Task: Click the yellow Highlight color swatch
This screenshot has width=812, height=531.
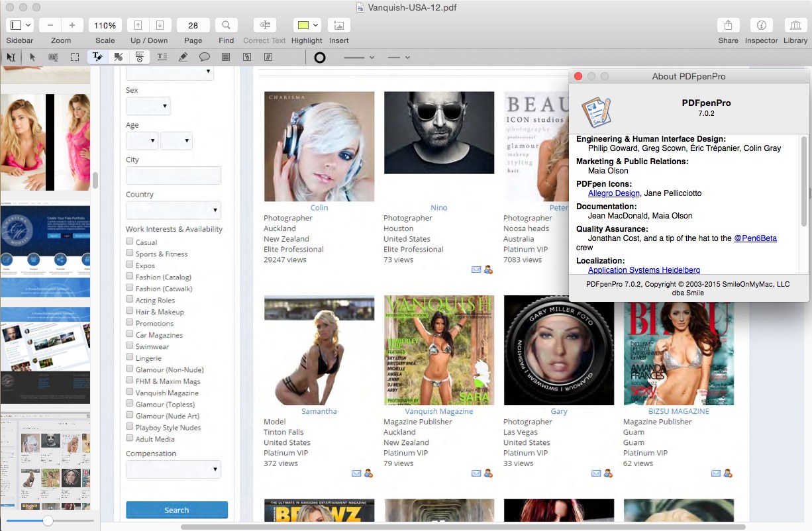Action: pyautogui.click(x=303, y=25)
